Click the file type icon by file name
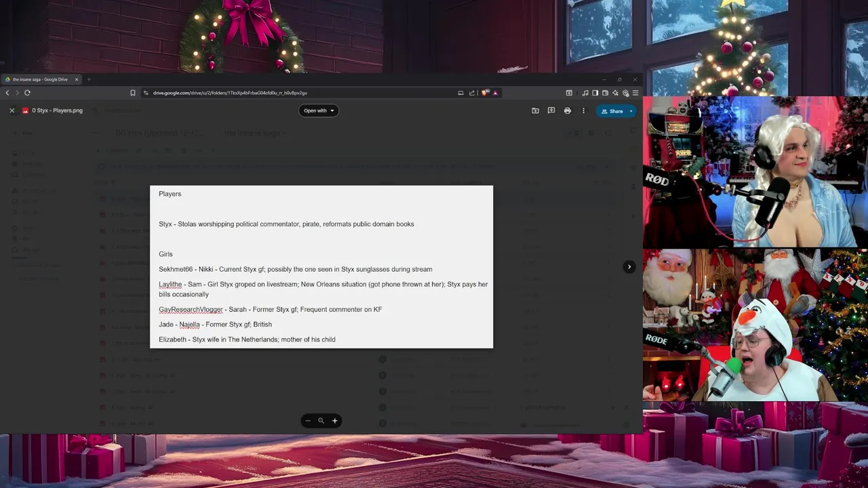The height and width of the screenshot is (488, 868). 26,110
